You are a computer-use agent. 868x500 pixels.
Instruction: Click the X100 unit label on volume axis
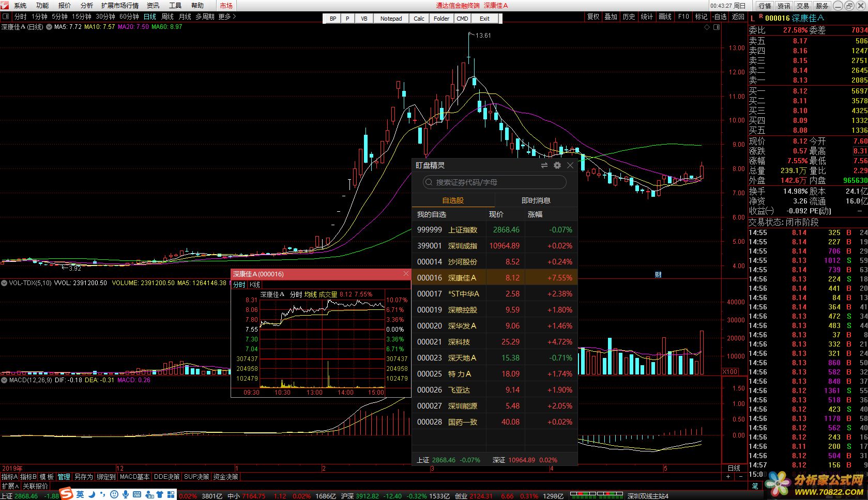tap(730, 372)
